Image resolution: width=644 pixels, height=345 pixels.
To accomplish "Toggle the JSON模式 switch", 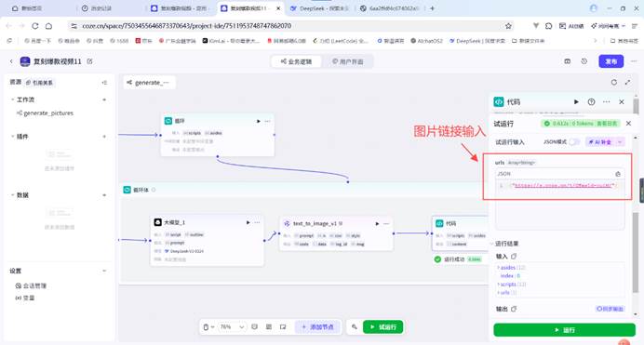I will click(574, 142).
